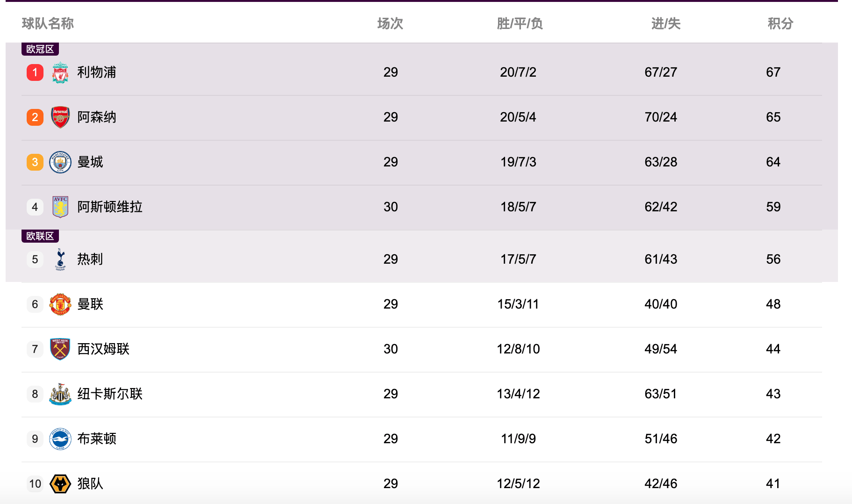Click the Arsenal club crest
The width and height of the screenshot is (852, 504).
tap(60, 117)
